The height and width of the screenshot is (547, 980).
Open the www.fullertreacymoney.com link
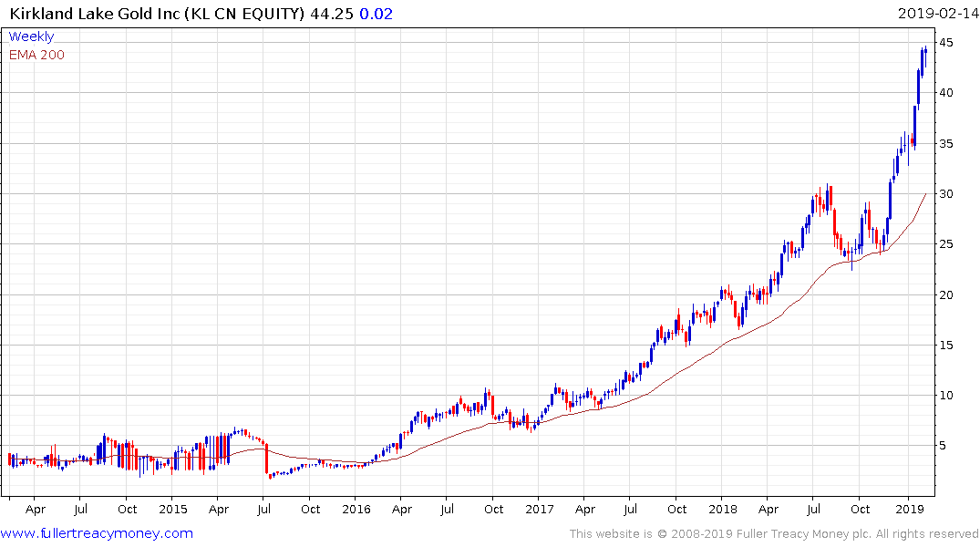[97, 533]
